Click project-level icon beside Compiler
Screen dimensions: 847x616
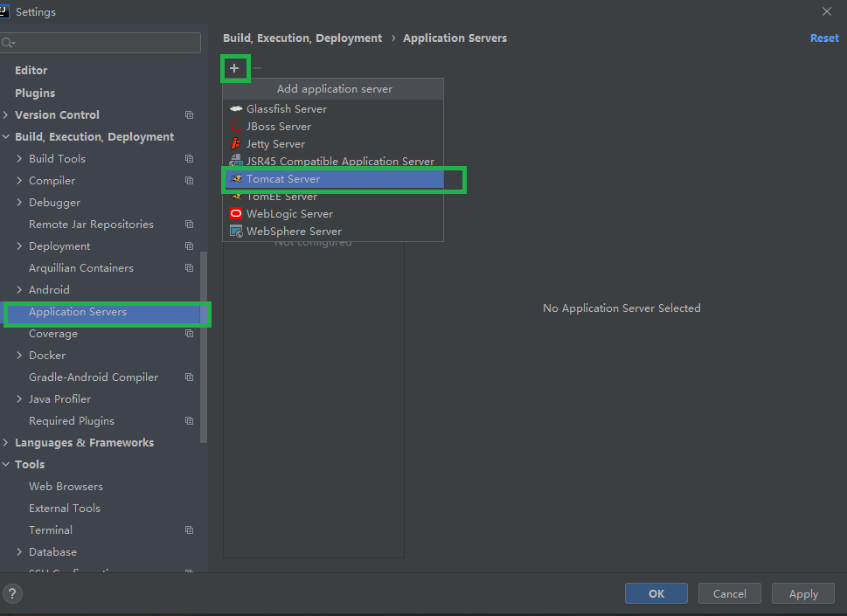[x=189, y=180]
